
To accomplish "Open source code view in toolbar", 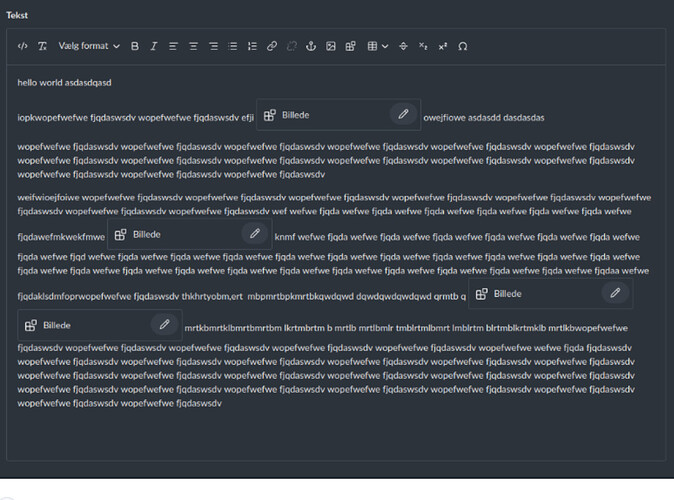I will (23, 46).
